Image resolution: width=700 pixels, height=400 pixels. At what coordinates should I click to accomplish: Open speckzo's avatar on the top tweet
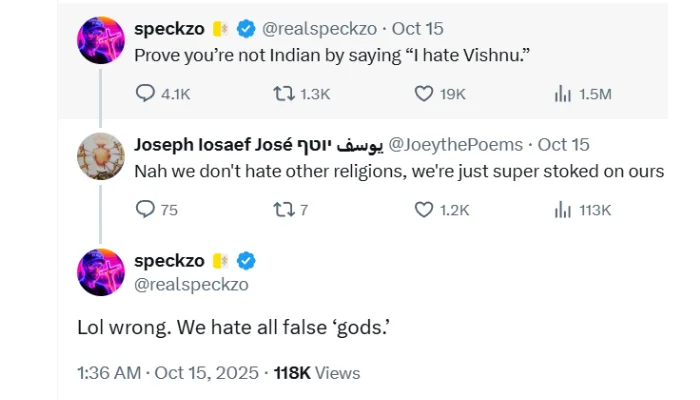click(x=100, y=40)
